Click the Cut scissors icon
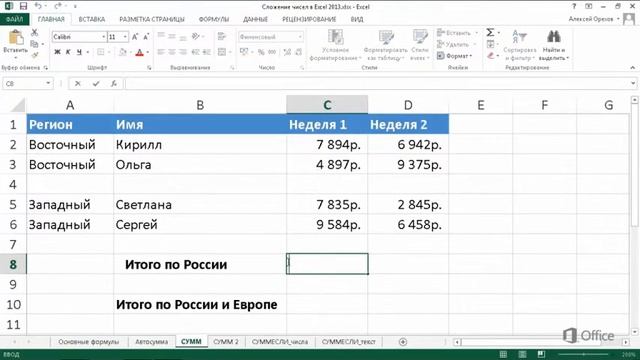The height and width of the screenshot is (360, 640). coord(35,33)
